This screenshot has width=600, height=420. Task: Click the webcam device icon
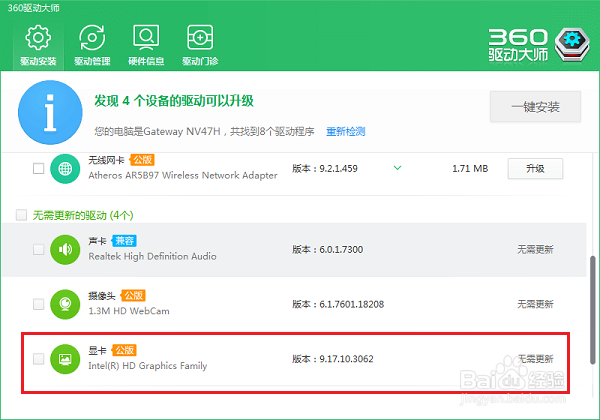coord(65,304)
